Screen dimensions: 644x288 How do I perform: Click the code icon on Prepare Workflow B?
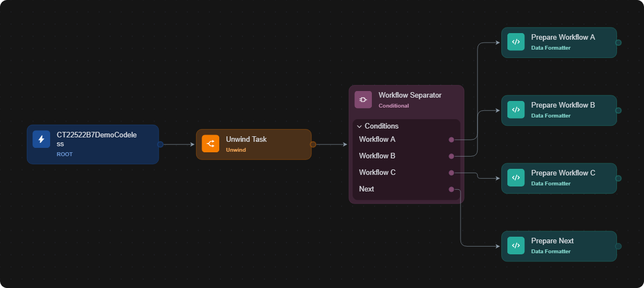[x=516, y=110]
